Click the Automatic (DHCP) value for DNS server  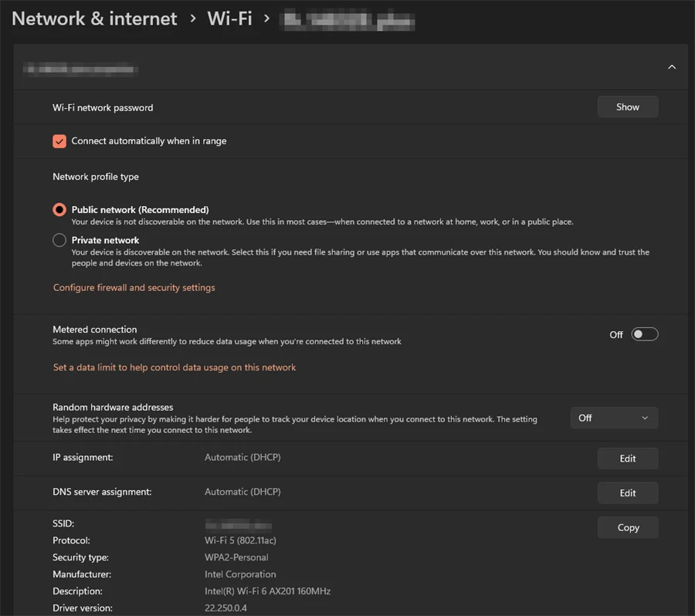[x=242, y=492]
